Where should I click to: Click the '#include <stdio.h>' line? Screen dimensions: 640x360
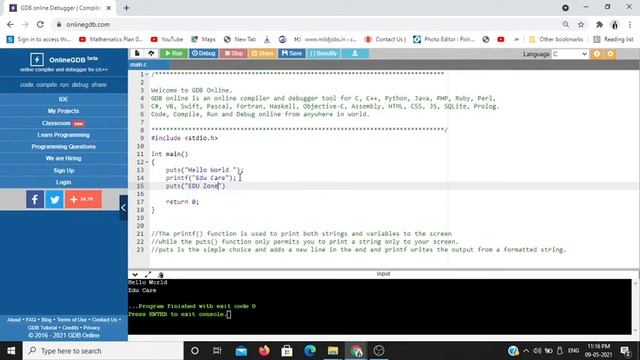pos(184,138)
